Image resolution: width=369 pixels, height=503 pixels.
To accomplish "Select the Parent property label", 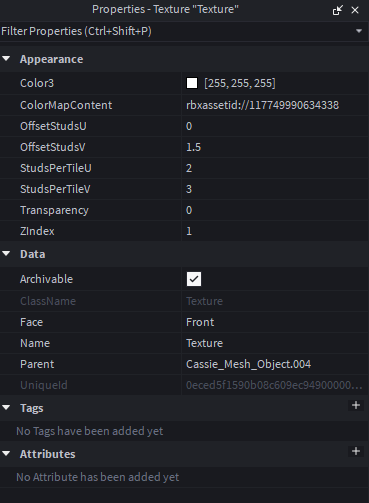I will click(37, 364).
